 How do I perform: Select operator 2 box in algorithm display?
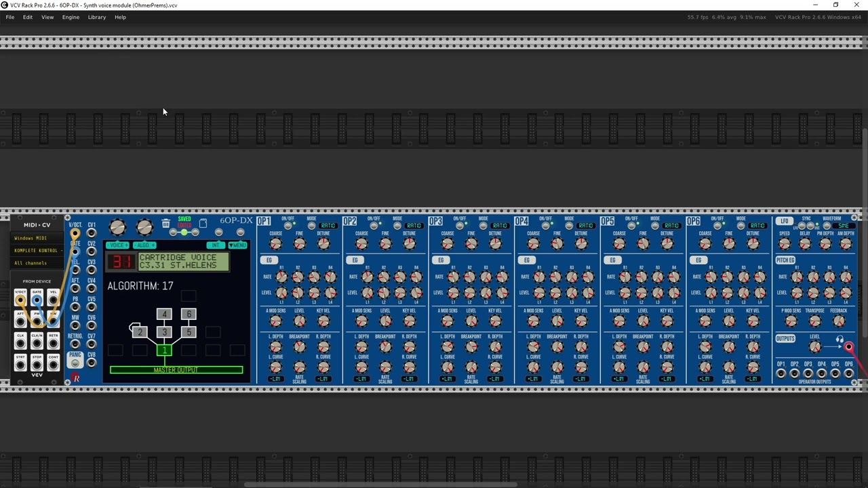click(140, 332)
